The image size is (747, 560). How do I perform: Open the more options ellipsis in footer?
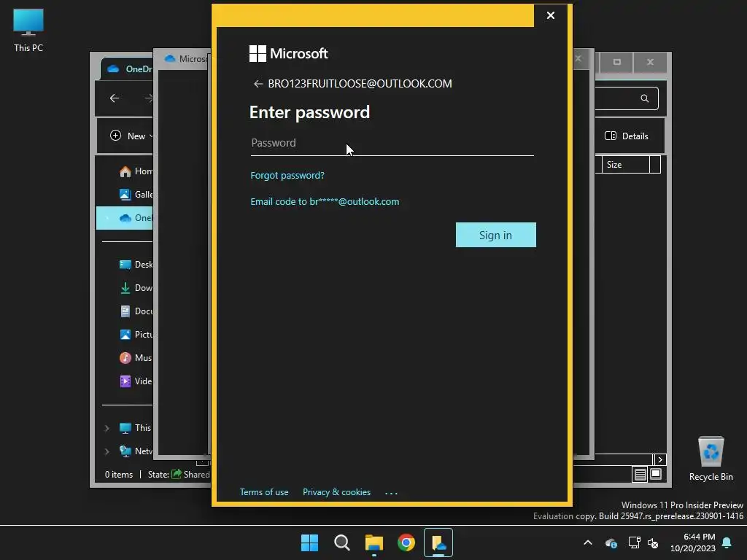coord(391,493)
